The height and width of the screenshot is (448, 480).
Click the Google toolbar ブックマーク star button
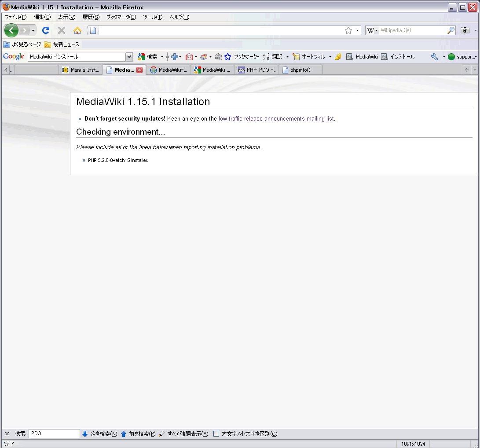click(242, 57)
